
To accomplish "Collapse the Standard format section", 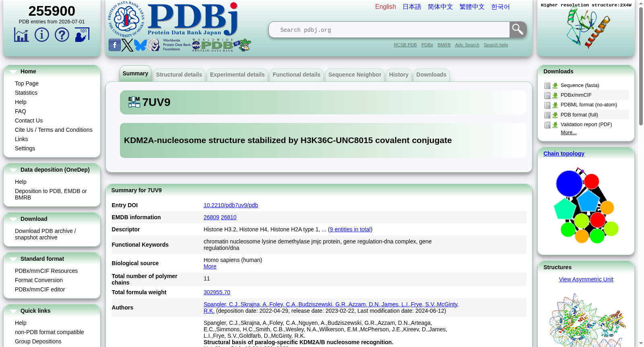I will (x=13, y=259).
